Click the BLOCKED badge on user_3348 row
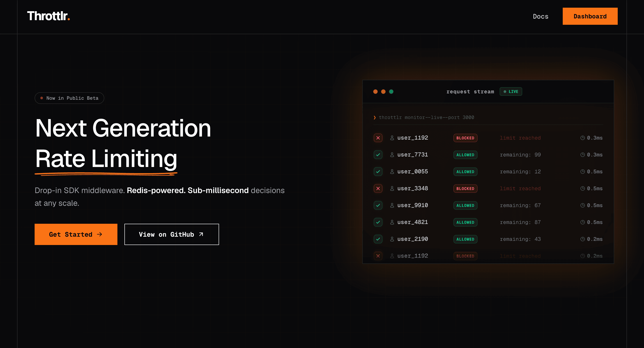Image resolution: width=644 pixels, height=348 pixels. click(x=465, y=189)
